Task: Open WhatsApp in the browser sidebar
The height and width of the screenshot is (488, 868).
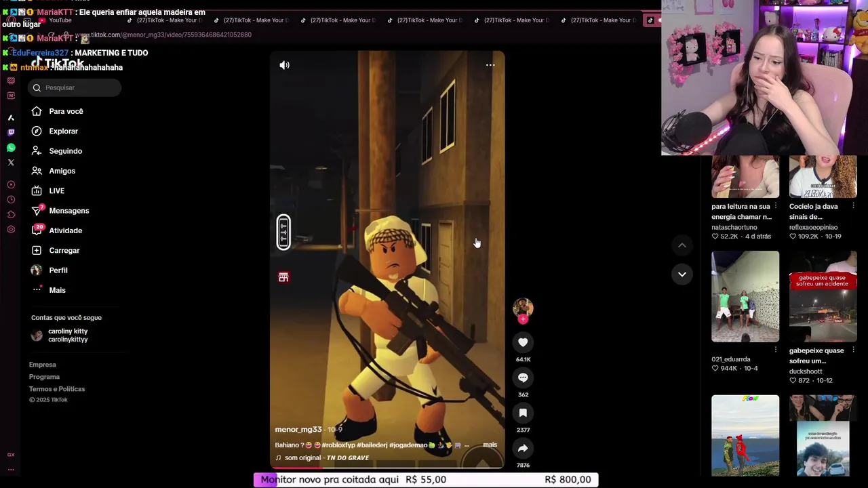Action: tap(11, 148)
